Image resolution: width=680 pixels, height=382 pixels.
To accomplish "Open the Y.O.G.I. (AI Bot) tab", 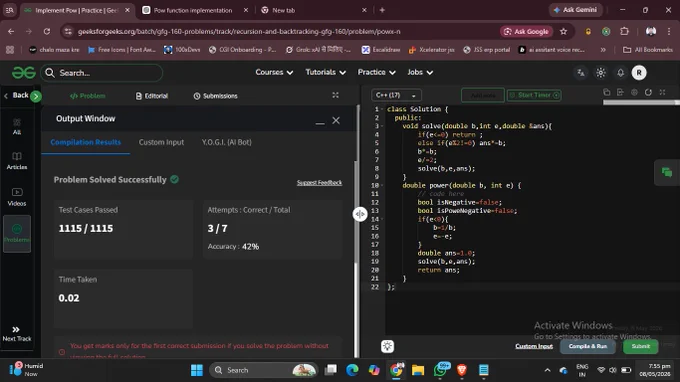I will click(226, 142).
